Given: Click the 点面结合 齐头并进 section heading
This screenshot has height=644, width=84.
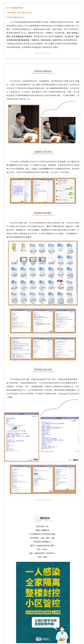Looking at the screenshot, I should (43, 152).
